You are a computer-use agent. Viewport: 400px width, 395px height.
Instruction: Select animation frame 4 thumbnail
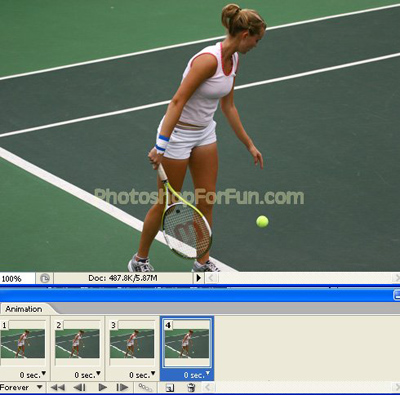pyautogui.click(x=187, y=343)
